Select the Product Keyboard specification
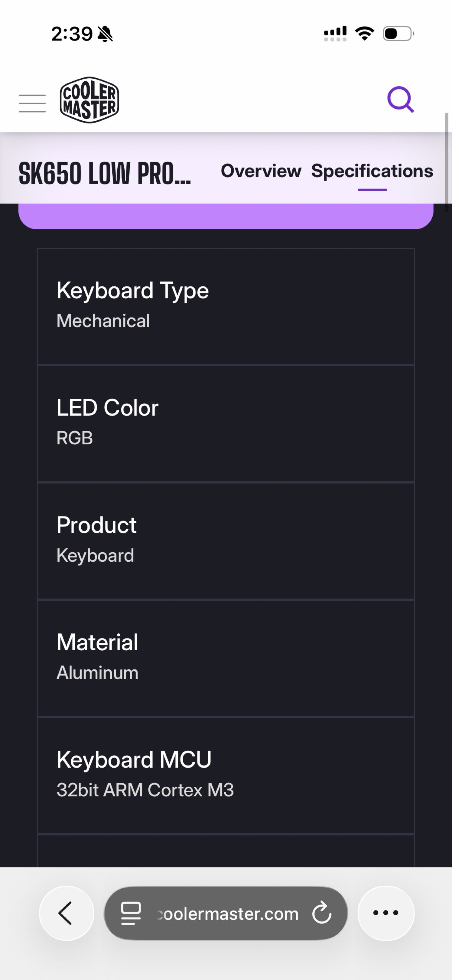452x980 pixels. [x=226, y=539]
